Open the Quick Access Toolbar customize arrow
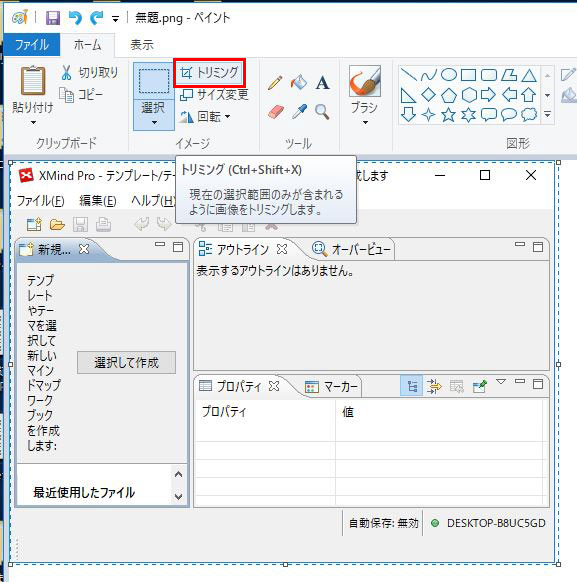 tap(115, 19)
